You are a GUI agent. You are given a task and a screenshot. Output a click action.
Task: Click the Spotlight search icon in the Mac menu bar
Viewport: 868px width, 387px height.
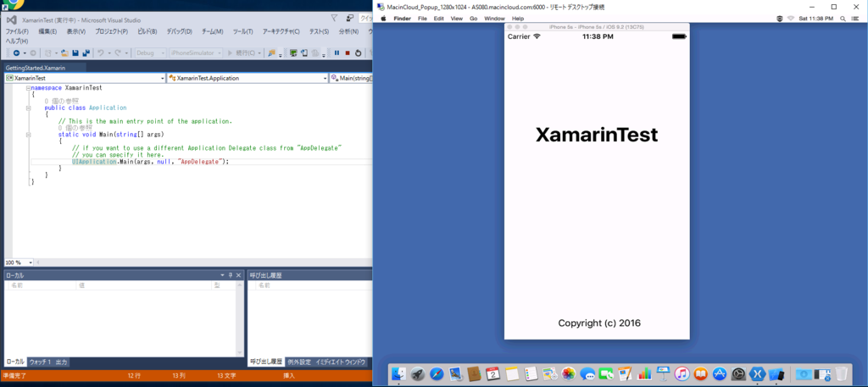tap(843, 19)
